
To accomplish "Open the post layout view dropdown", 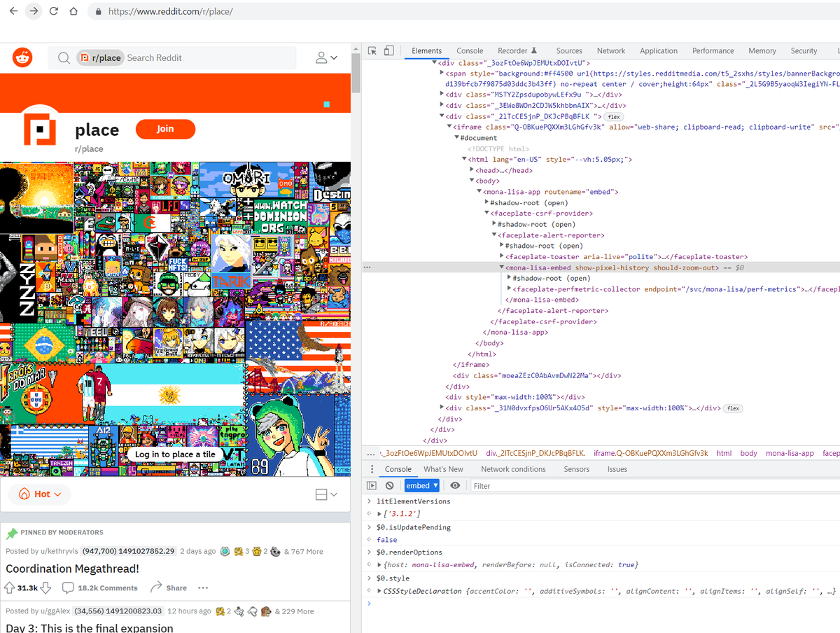I will pyautogui.click(x=326, y=494).
